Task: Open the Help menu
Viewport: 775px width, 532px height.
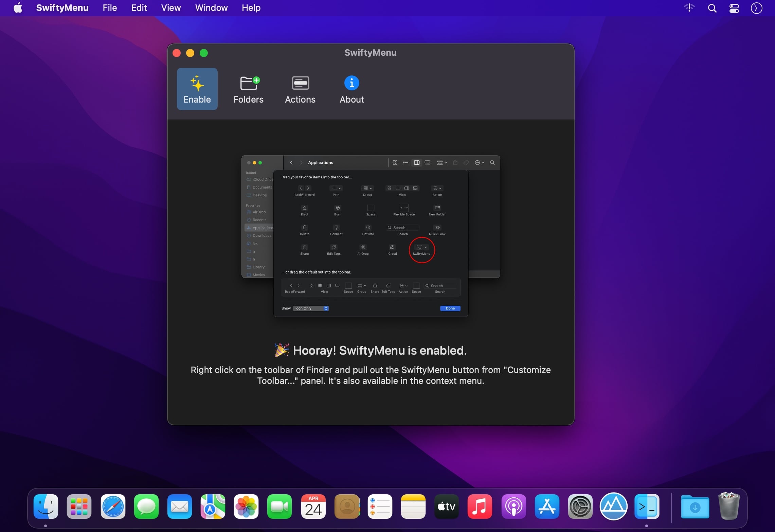Action: [251, 8]
